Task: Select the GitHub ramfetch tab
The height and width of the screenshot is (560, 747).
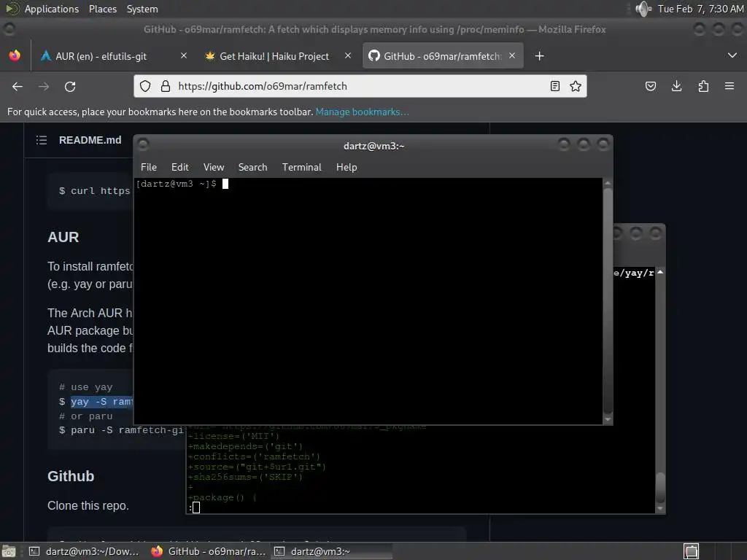Action: point(442,56)
